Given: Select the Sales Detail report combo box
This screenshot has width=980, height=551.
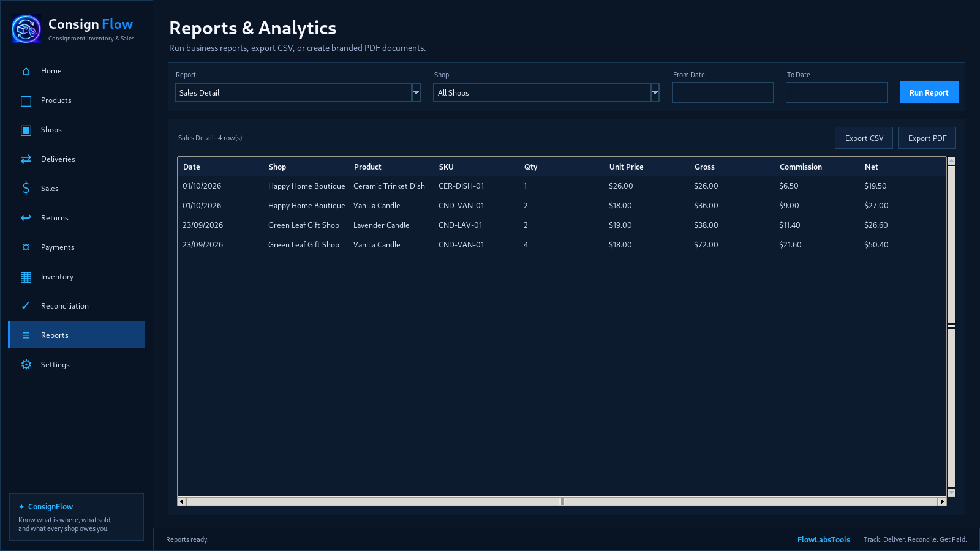Looking at the screenshot, I should tap(298, 92).
